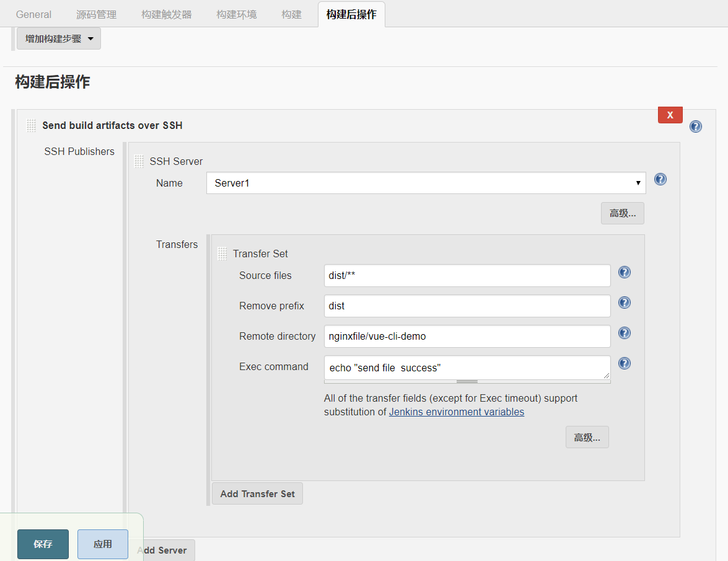The height and width of the screenshot is (561, 728).
Task: Click help icon next to Source files
Action: 625,272
